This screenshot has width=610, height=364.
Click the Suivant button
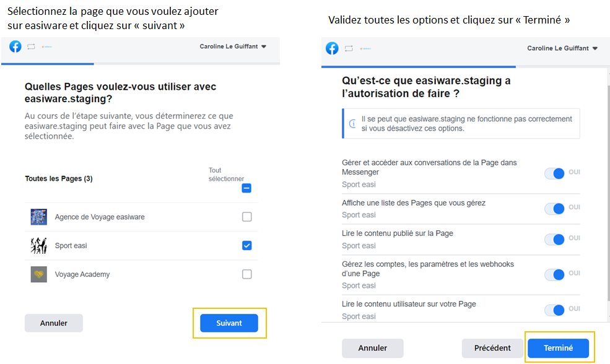pos(229,323)
